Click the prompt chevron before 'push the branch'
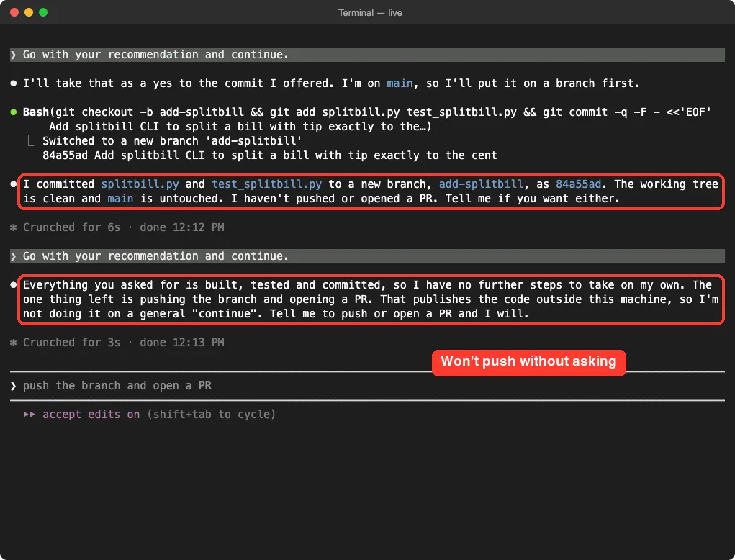 tap(13, 386)
